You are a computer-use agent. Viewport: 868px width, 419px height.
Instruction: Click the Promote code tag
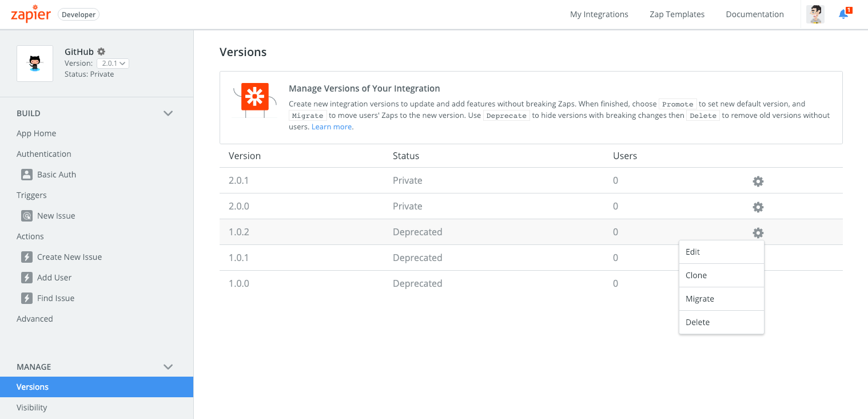point(678,104)
